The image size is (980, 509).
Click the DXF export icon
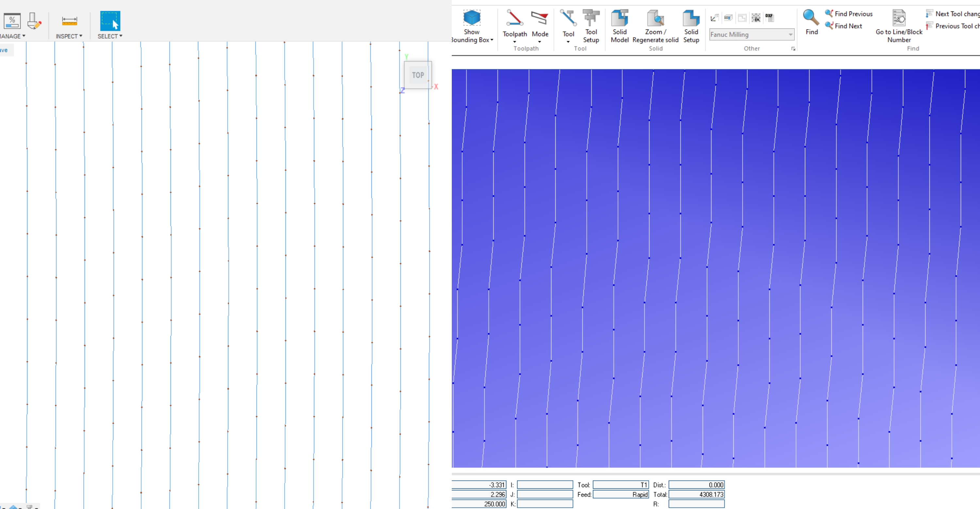769,18
